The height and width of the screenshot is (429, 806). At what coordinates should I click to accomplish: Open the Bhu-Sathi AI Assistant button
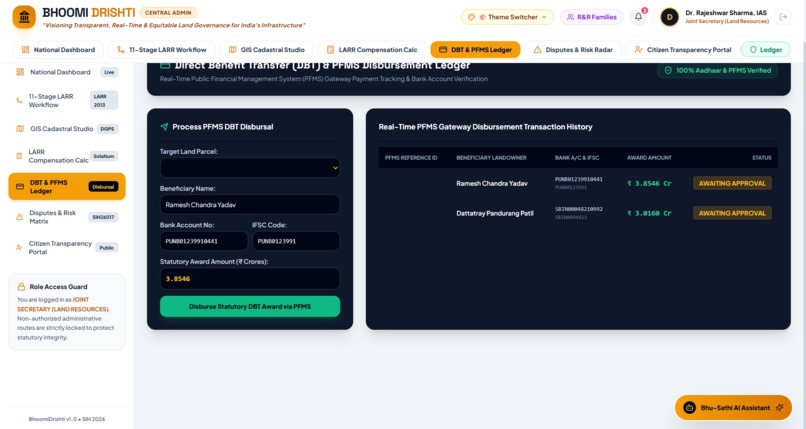tap(733, 407)
